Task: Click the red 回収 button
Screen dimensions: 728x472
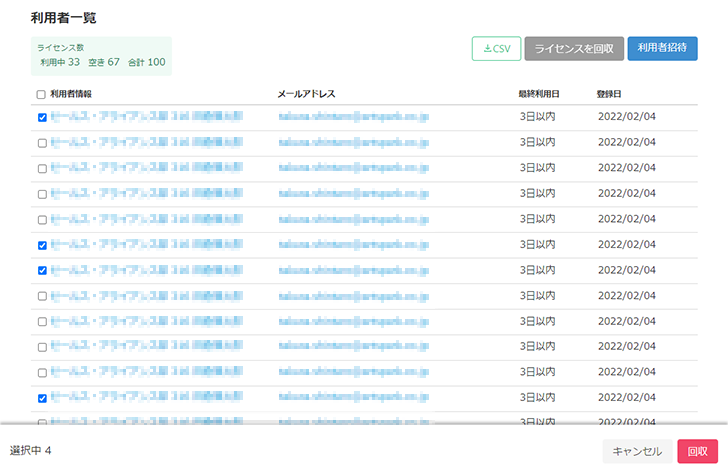Action: [697, 451]
